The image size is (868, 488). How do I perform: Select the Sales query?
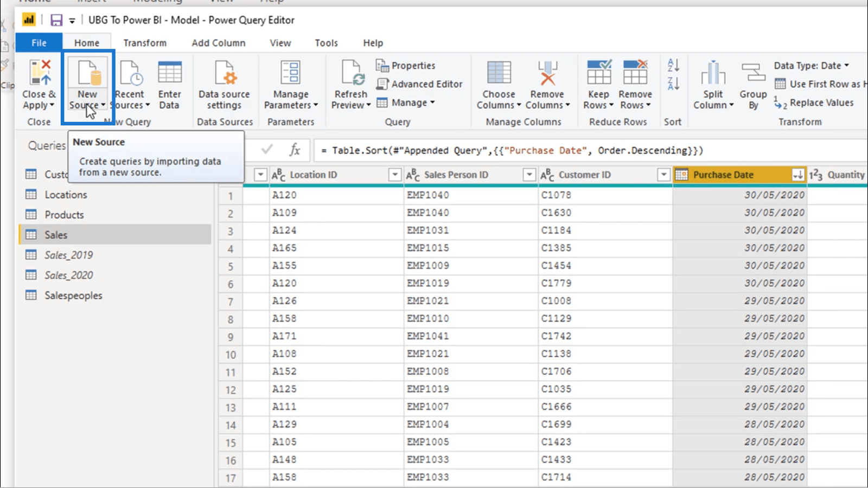coord(115,235)
